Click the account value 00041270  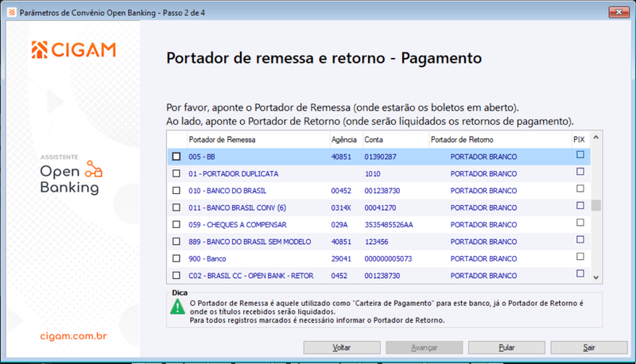pyautogui.click(x=380, y=208)
